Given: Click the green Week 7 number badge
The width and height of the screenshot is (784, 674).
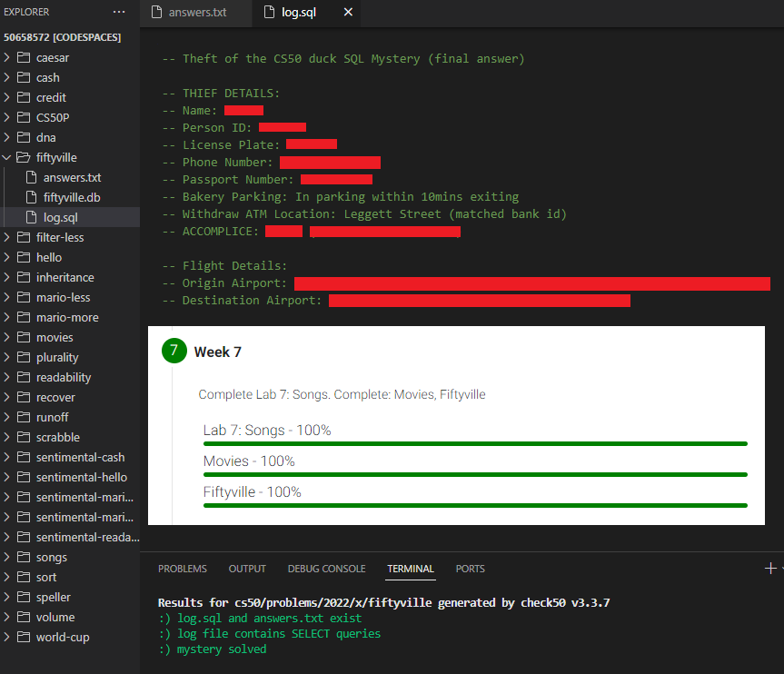Looking at the screenshot, I should pos(174,351).
